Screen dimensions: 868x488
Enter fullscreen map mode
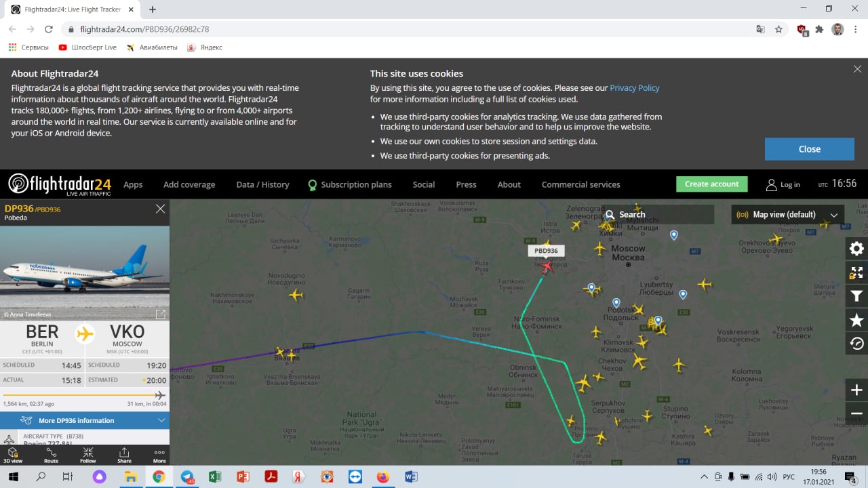(x=856, y=272)
